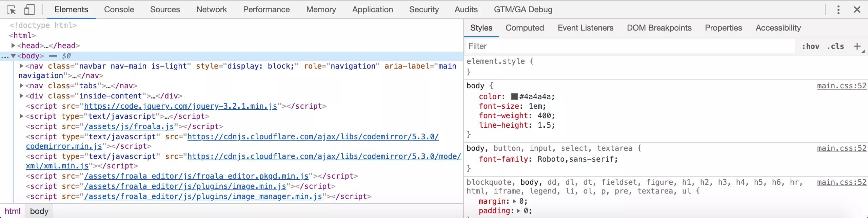This screenshot has width=868, height=218.
Task: Select body in the breadcrumb bar
Action: [39, 211]
